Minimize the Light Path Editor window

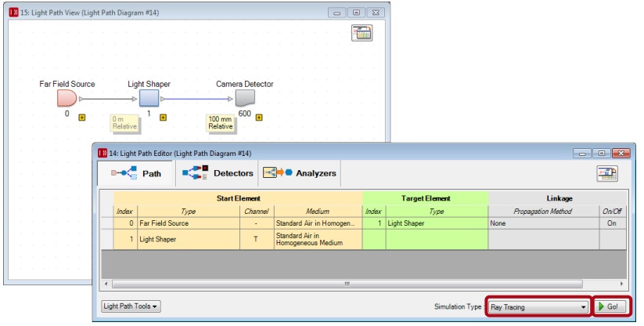(x=582, y=154)
